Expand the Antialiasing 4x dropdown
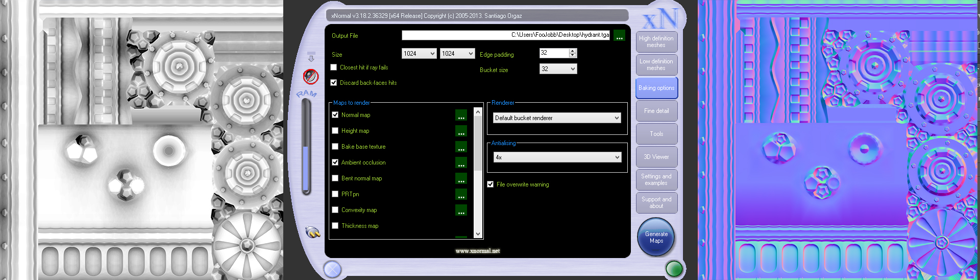The image size is (980, 280). pos(557,157)
